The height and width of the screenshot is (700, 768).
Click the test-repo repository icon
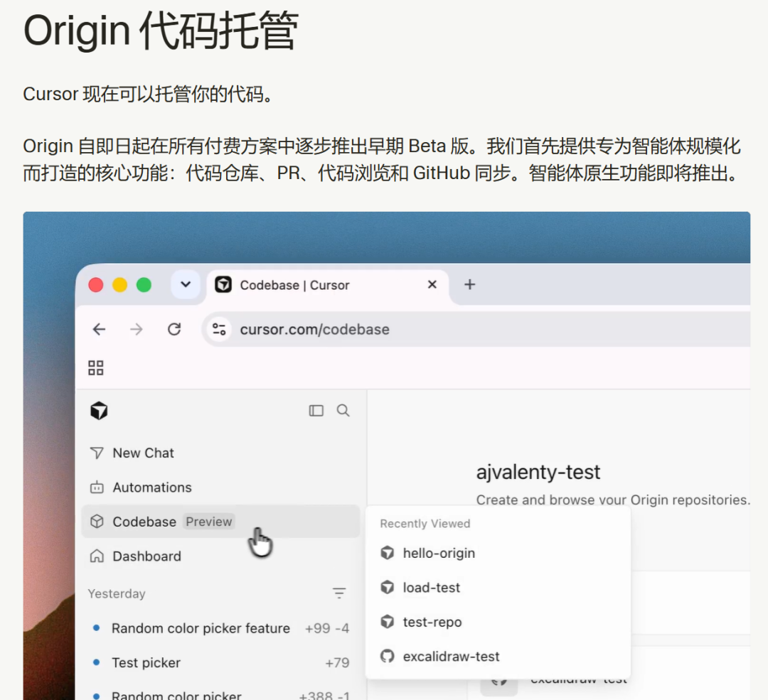click(x=388, y=622)
